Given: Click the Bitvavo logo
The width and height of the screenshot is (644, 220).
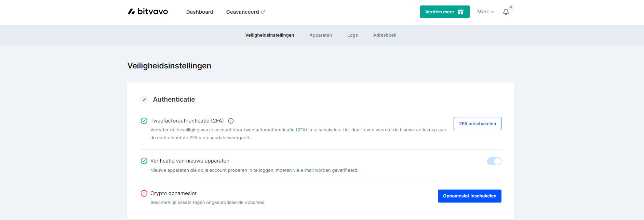Looking at the screenshot, I should coord(148,12).
